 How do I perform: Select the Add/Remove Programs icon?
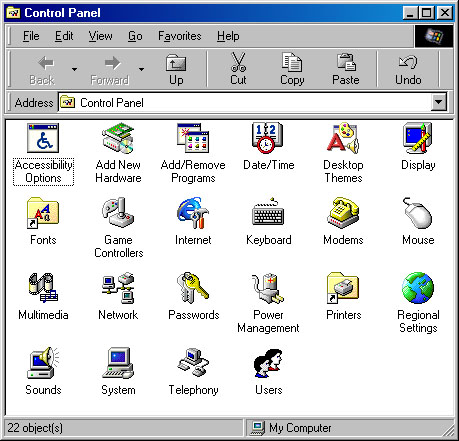[x=193, y=138]
